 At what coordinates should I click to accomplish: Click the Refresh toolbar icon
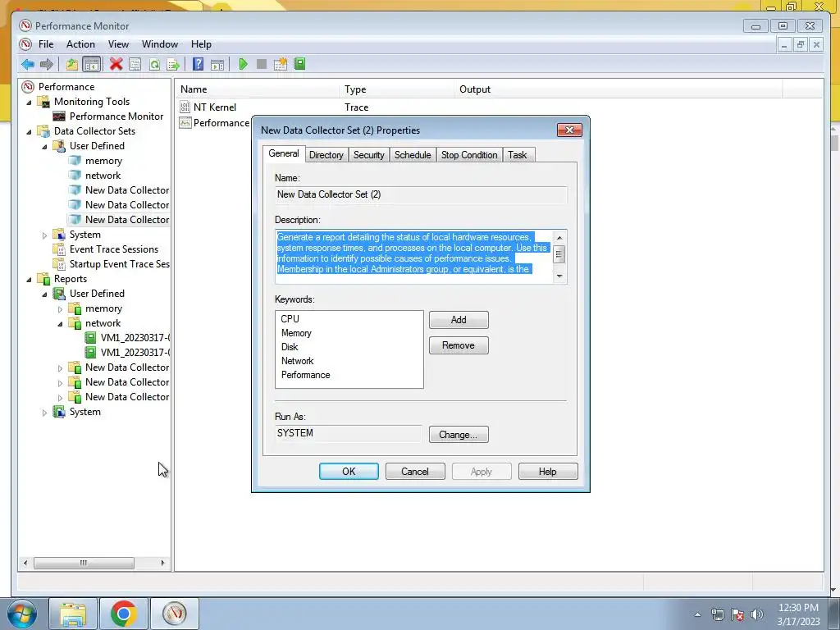click(x=154, y=64)
